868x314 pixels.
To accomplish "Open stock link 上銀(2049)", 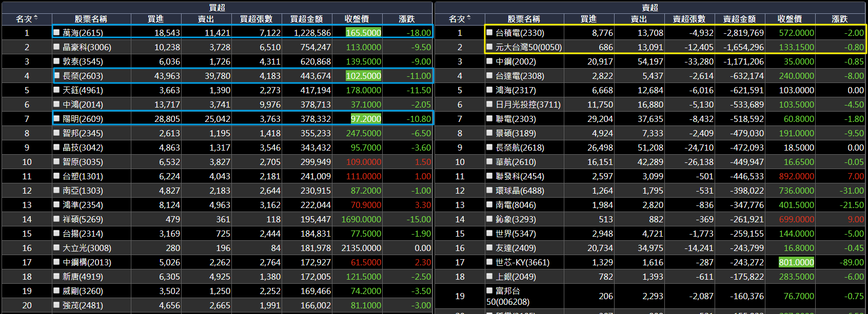I will pyautogui.click(x=516, y=277).
